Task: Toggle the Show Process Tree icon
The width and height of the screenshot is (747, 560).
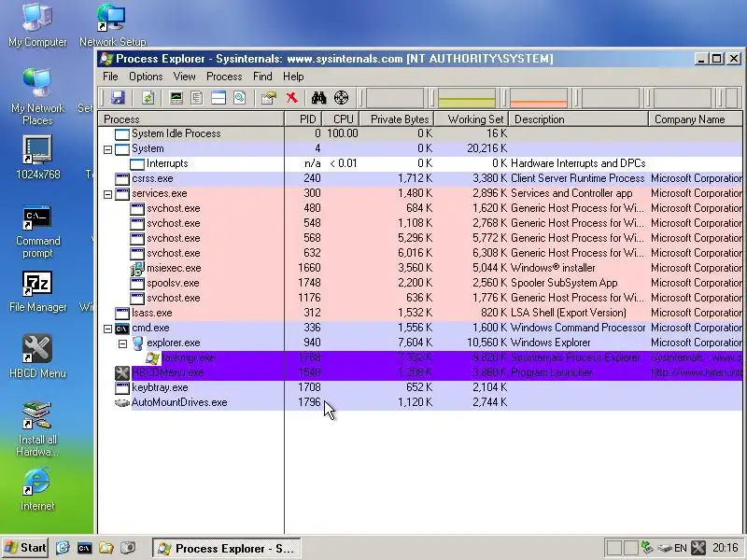Action: click(197, 98)
